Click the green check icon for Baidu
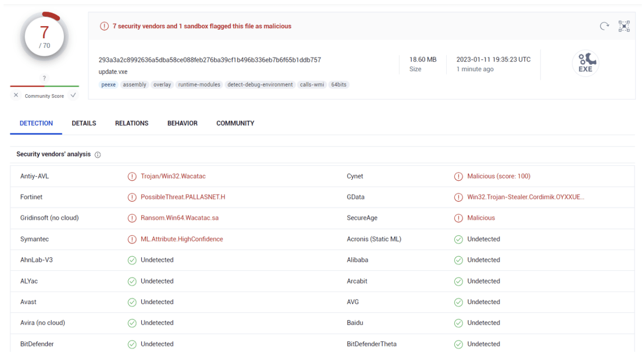 (x=458, y=323)
